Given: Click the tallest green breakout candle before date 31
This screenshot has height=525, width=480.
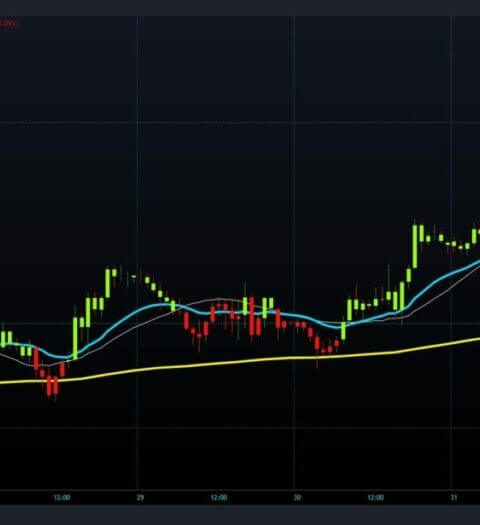Looking at the screenshot, I should [415, 246].
